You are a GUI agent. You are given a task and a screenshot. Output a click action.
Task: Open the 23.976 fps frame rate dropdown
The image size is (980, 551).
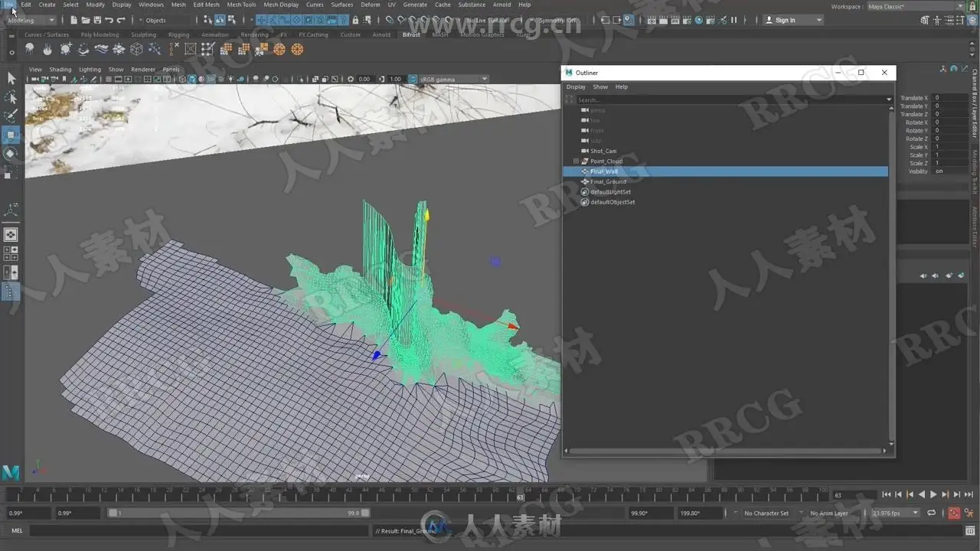(895, 513)
